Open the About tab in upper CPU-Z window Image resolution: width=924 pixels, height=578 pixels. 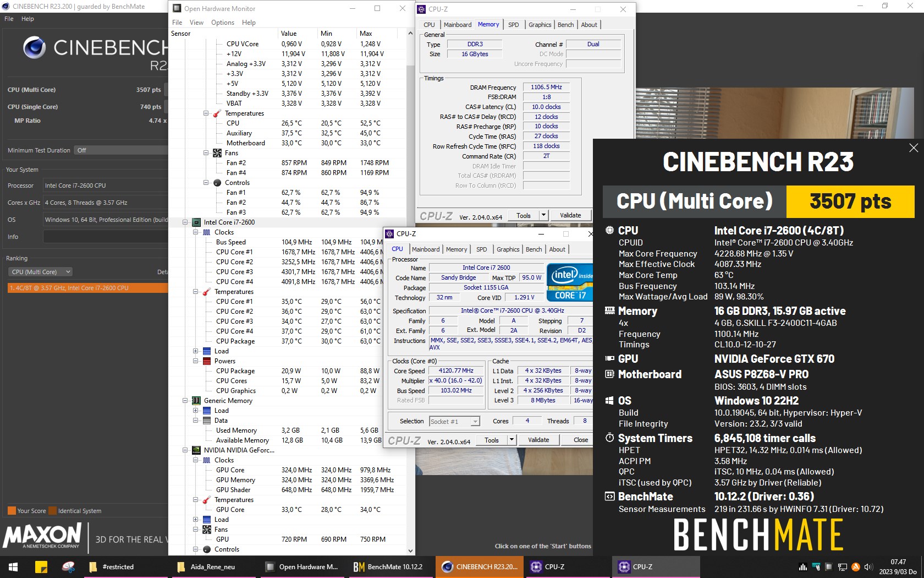589,25
